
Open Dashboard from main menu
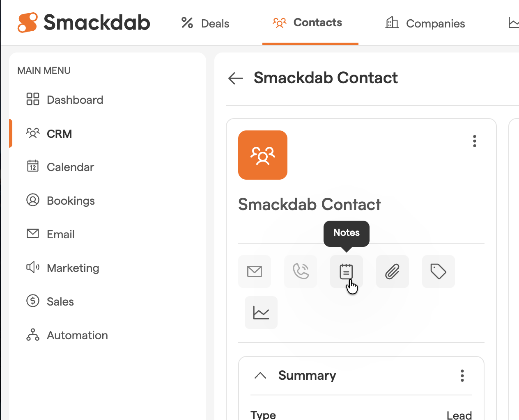click(65, 100)
